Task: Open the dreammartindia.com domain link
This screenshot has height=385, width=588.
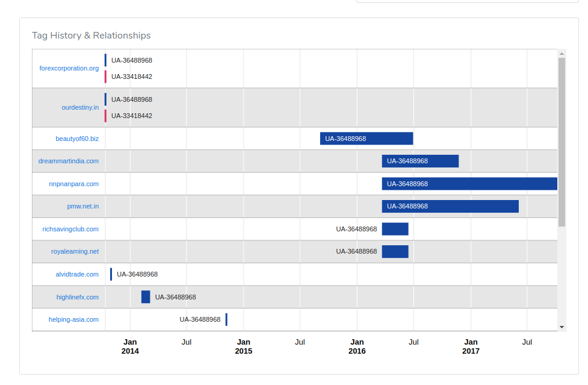Action: pyautogui.click(x=69, y=161)
